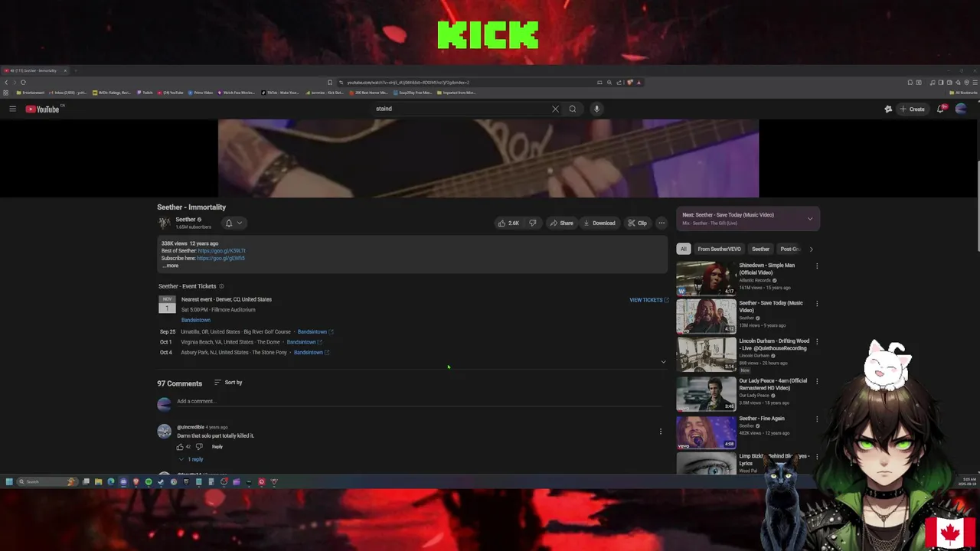Expand the 1 reply thread
Viewport: 980px width, 551px height.
coord(191,459)
